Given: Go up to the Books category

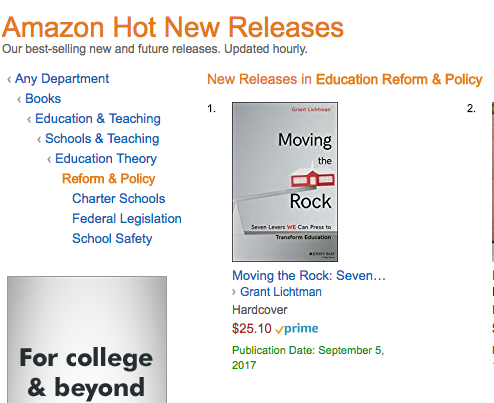Looking at the screenshot, I should click(x=43, y=99).
